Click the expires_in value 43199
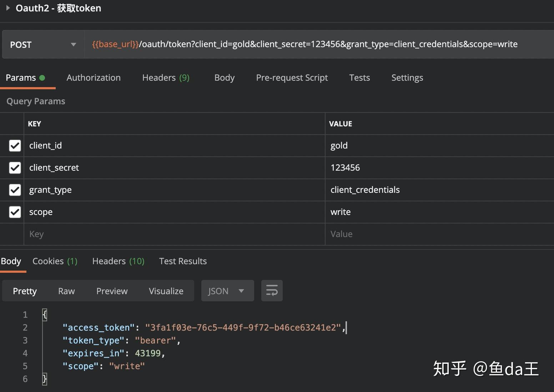 tap(148, 353)
